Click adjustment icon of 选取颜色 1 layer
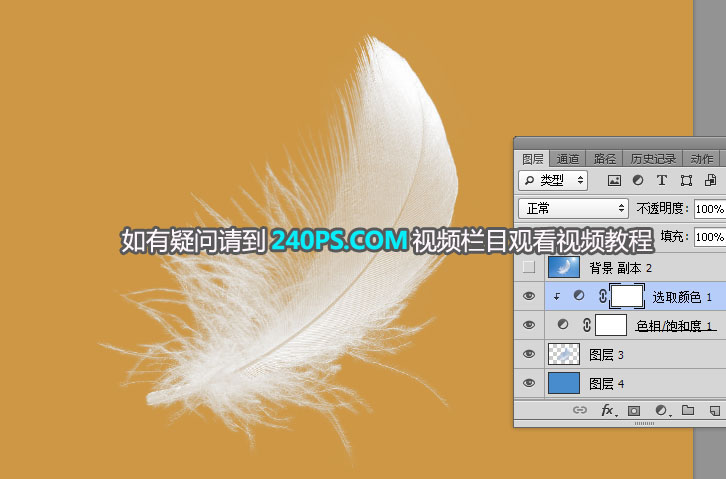This screenshot has width=726, height=479. (579, 295)
